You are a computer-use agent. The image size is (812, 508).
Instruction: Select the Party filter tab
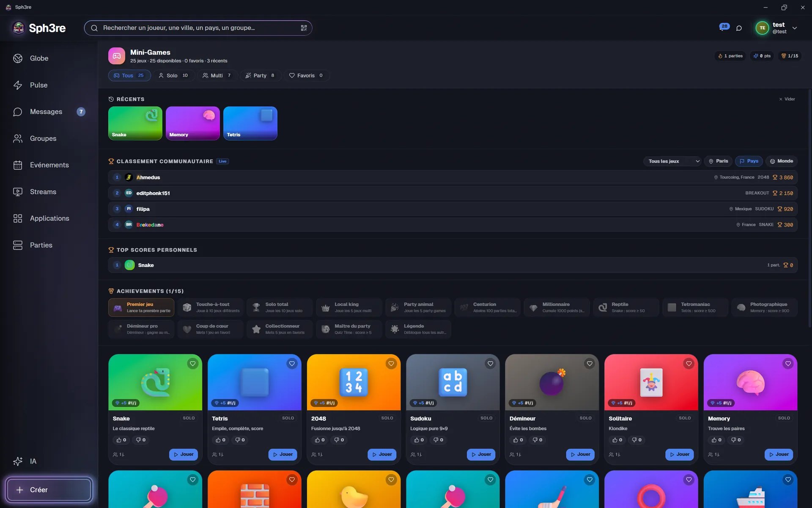[x=260, y=75]
